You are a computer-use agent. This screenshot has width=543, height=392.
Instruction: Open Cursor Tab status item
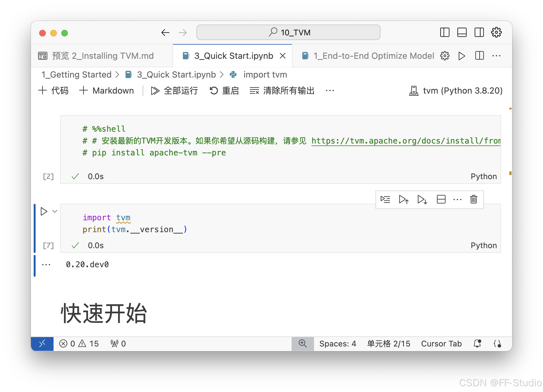pos(441,344)
